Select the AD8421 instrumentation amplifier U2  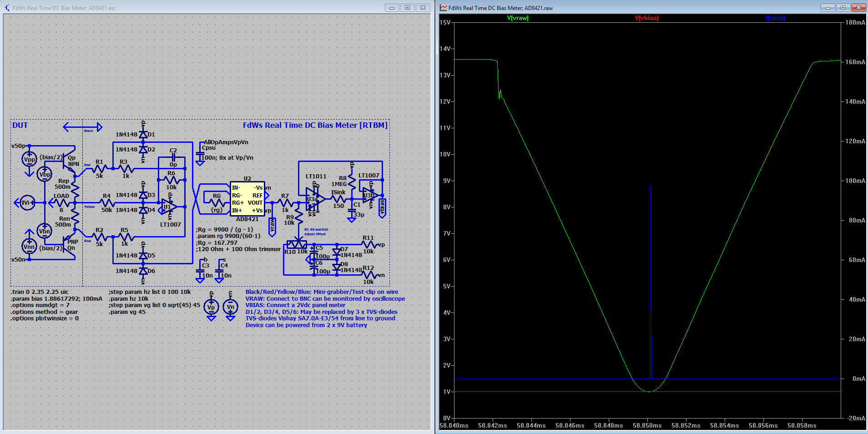coord(247,199)
